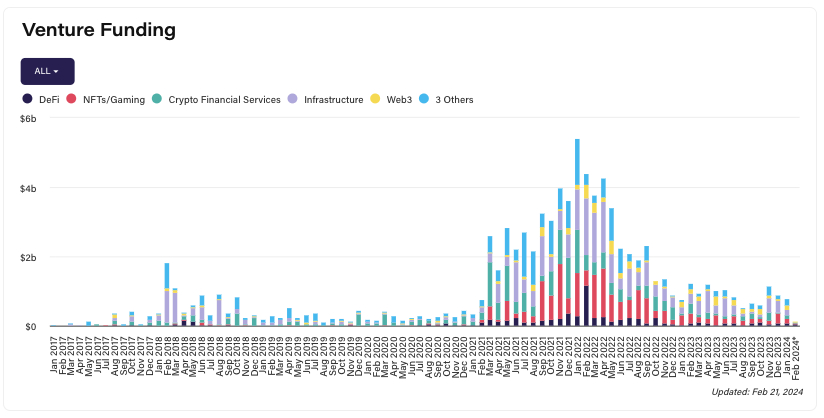Click the Venture Funding chart title

(x=99, y=29)
